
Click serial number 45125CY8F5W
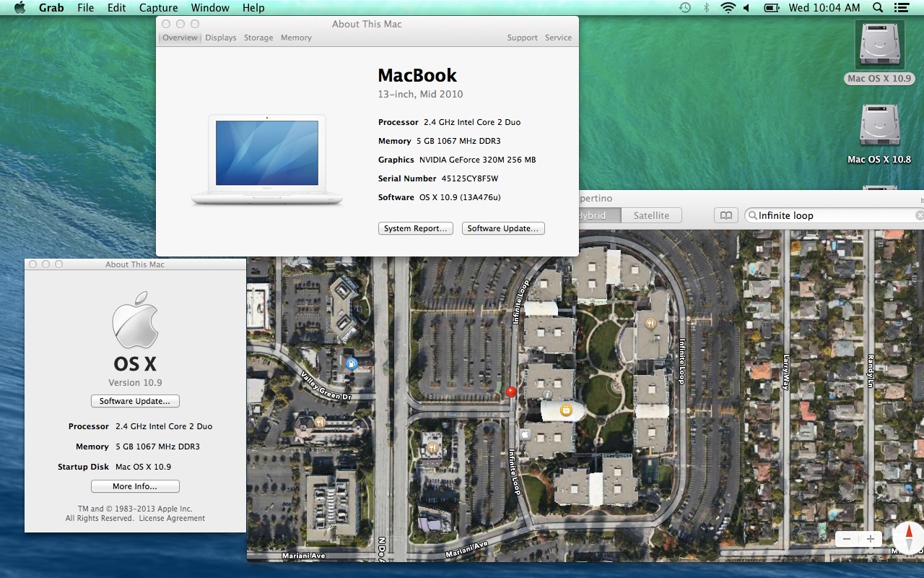click(x=470, y=178)
